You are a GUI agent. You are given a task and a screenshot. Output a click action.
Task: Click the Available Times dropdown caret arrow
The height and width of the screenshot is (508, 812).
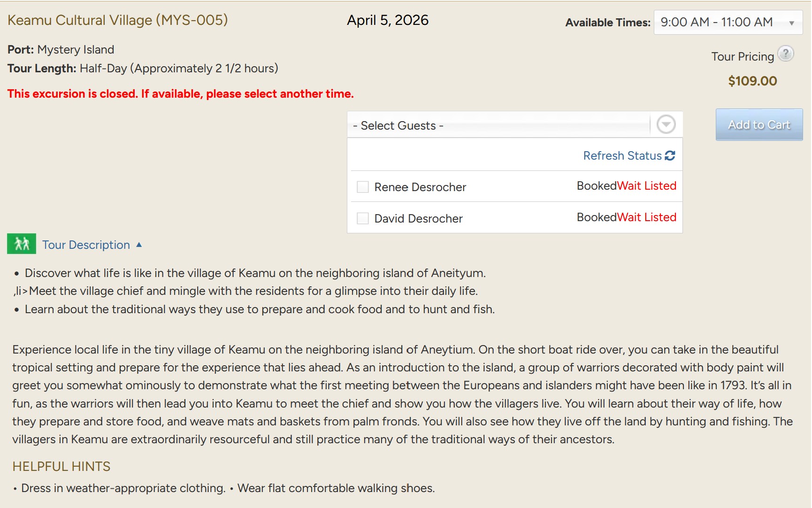[x=791, y=23]
